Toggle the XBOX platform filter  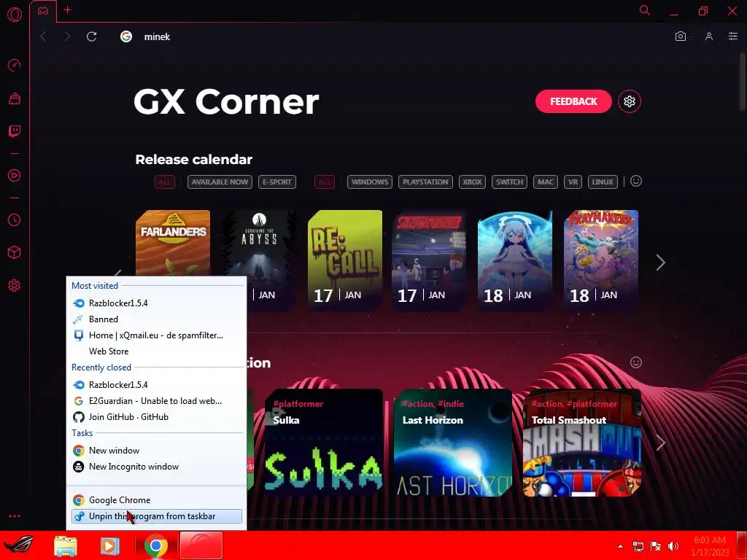coord(472,182)
